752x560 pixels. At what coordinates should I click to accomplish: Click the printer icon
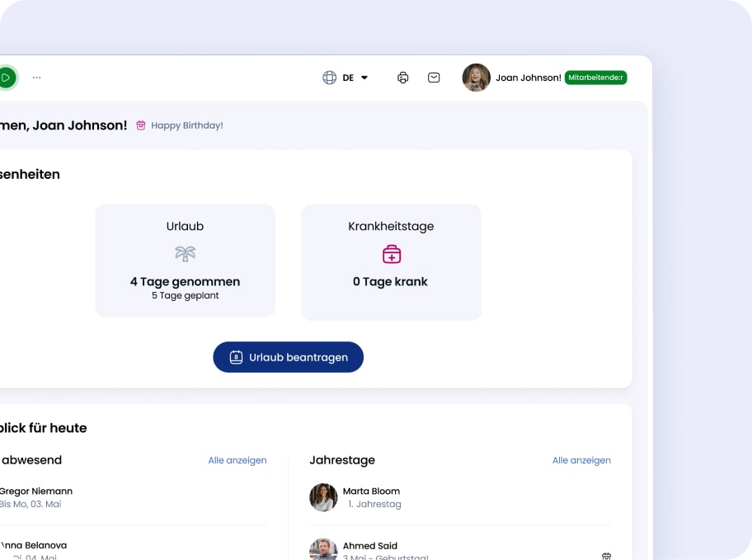coord(402,78)
